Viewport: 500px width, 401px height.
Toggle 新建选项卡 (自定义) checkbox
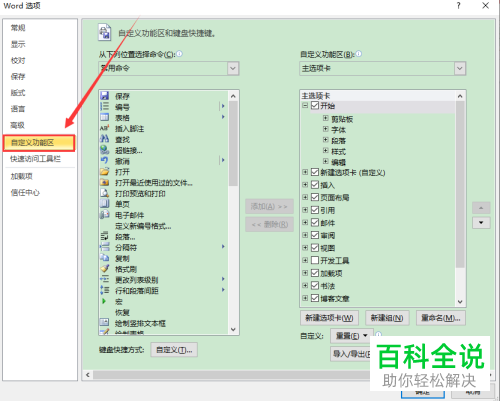coord(315,172)
